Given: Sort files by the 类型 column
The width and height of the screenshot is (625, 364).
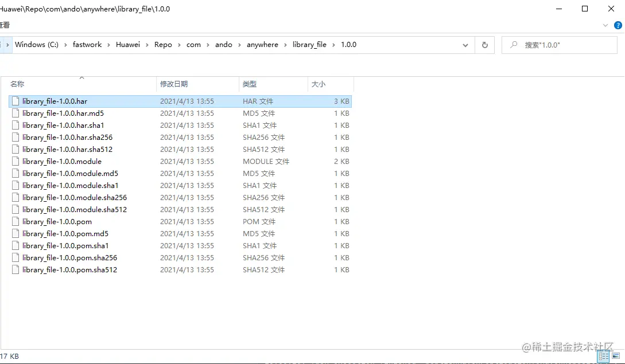Looking at the screenshot, I should click(x=273, y=84).
